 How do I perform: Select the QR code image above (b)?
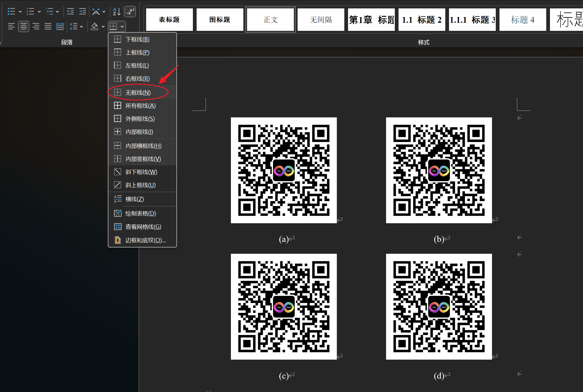[x=439, y=170]
